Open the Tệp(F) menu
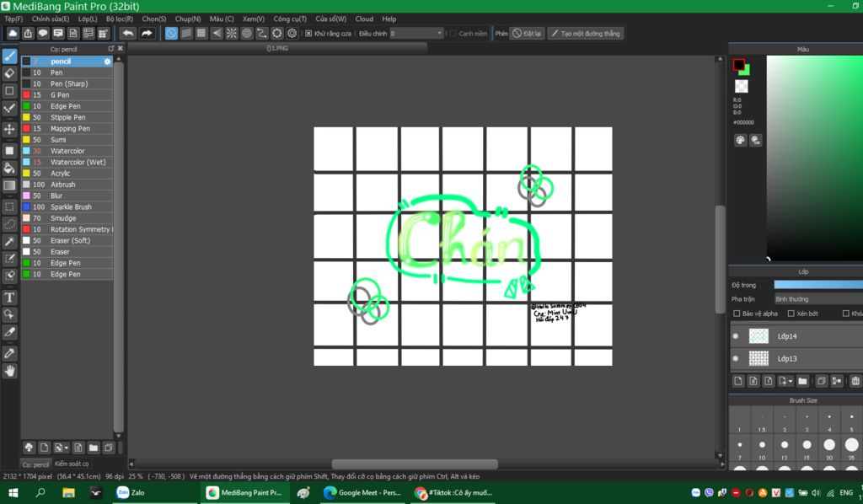863x504 pixels. click(13, 19)
